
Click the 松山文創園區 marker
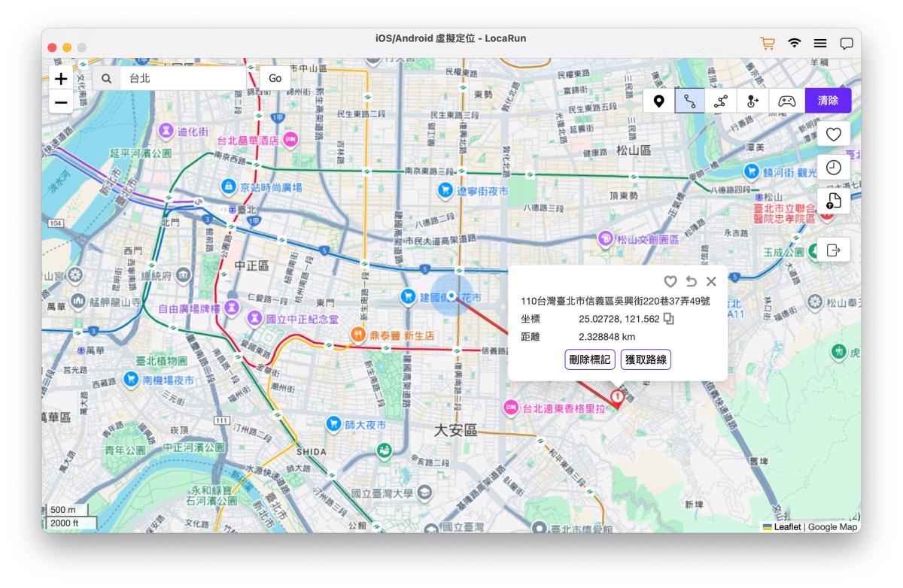[606, 239]
